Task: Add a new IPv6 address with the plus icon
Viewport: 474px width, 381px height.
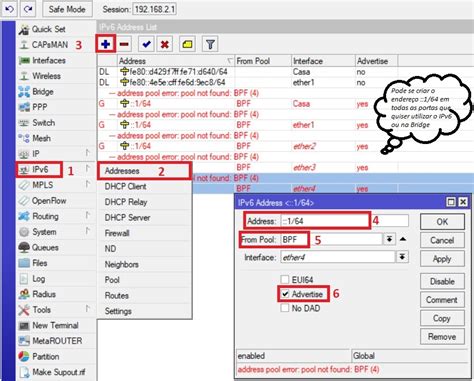Action: tap(106, 44)
